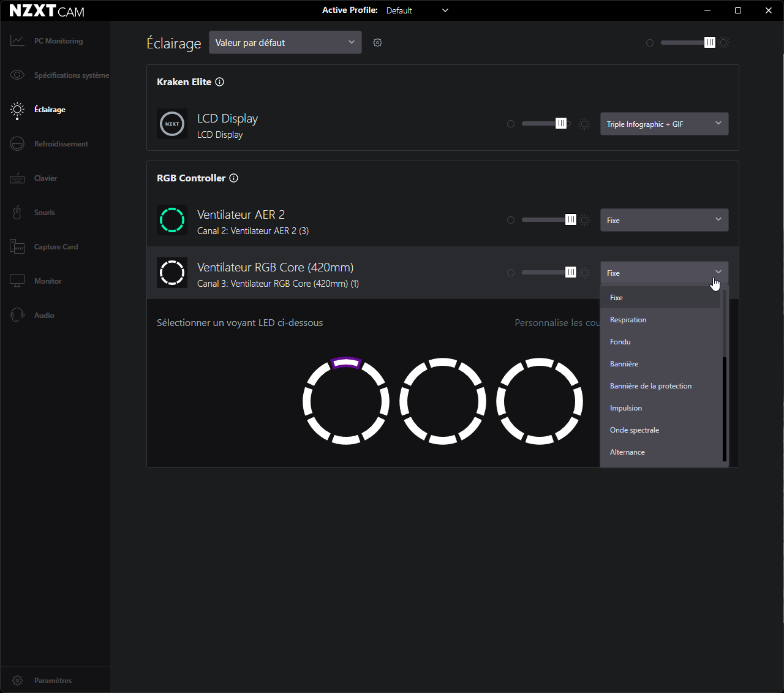
Task: Click the Audio sidebar label
Action: (44, 316)
